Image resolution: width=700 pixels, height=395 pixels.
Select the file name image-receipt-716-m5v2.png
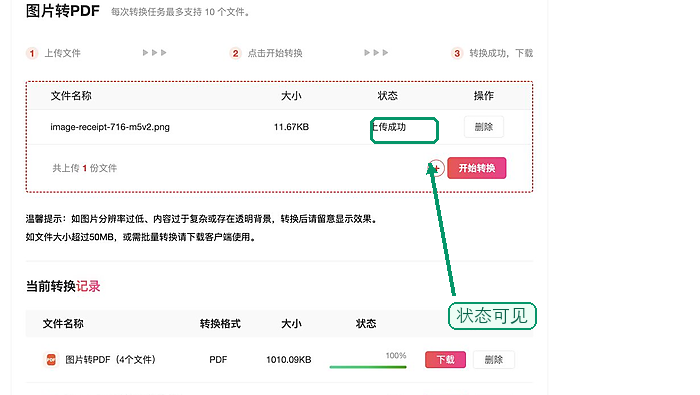(110, 127)
